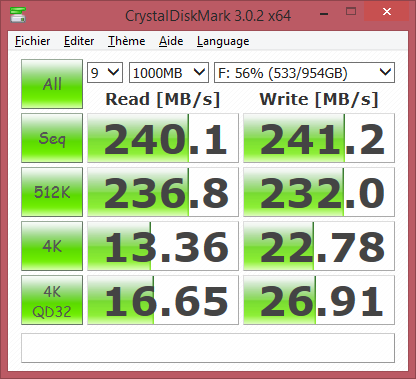Click the Seq write result 241.2
The image size is (416, 379).
click(x=319, y=138)
